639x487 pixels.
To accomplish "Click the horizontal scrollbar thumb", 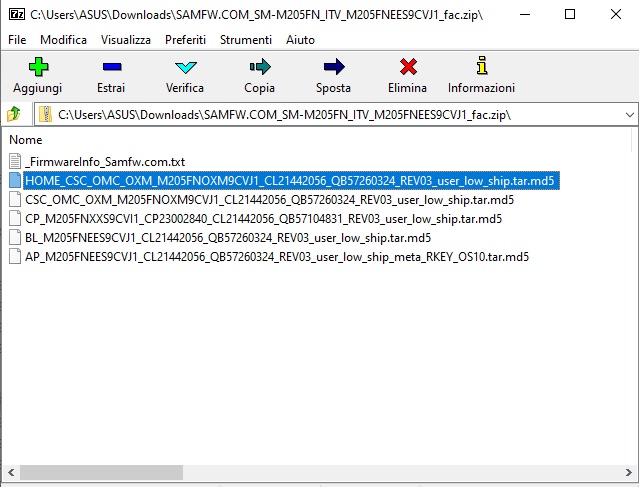I will (x=101, y=472).
